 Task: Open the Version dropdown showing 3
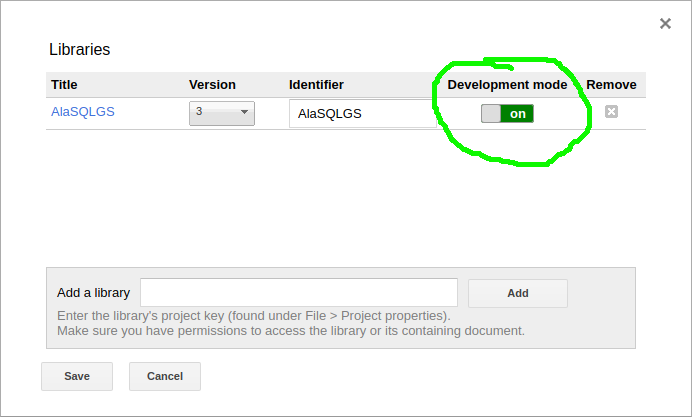[x=222, y=113]
